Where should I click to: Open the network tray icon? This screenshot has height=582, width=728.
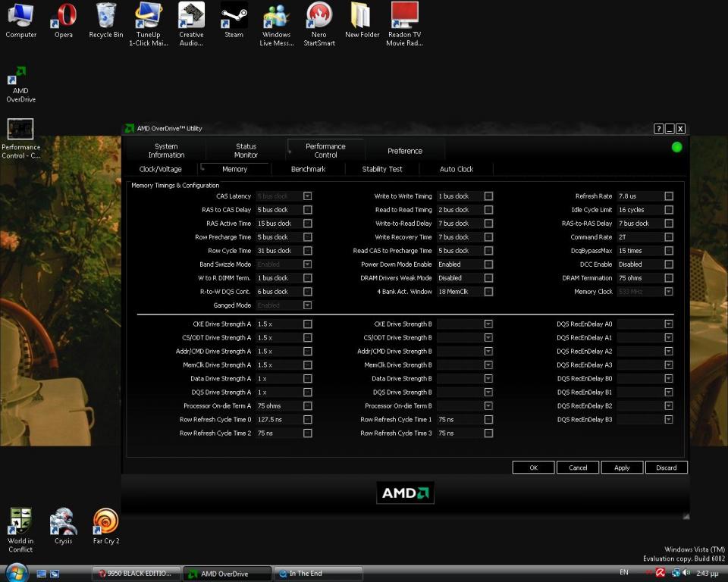[x=676, y=573]
